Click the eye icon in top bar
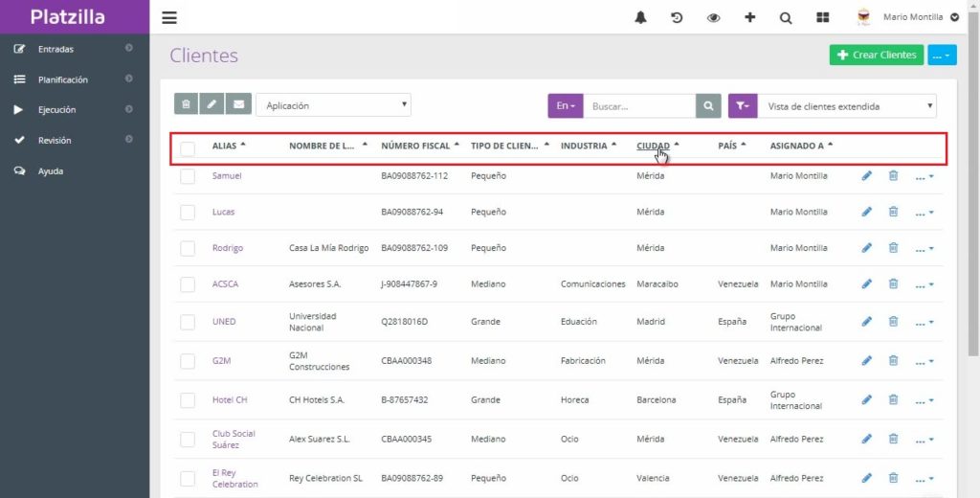Screen dimensions: 980x498 pos(713,17)
